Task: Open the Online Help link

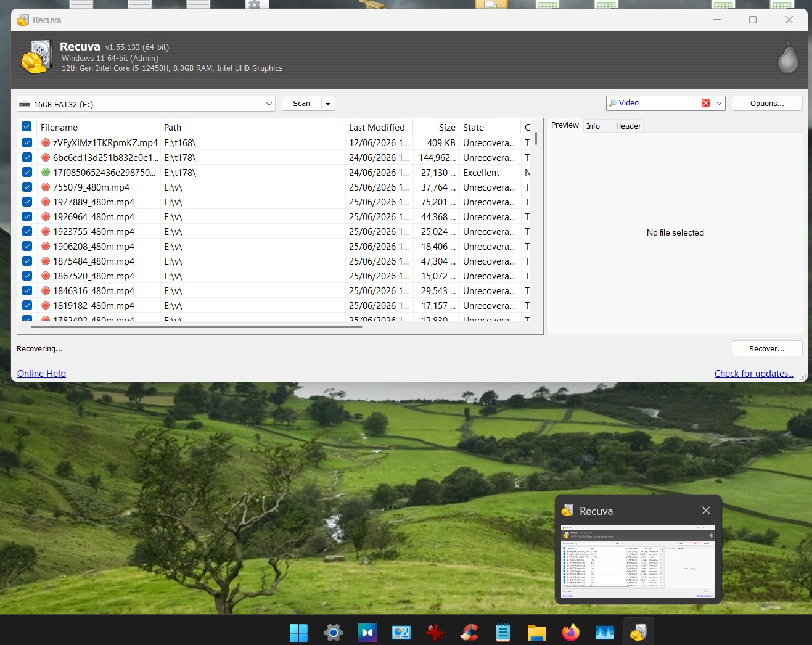Action: (41, 374)
